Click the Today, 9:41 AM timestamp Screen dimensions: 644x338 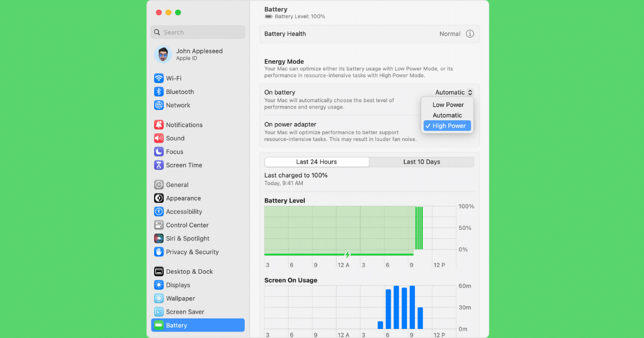point(284,183)
